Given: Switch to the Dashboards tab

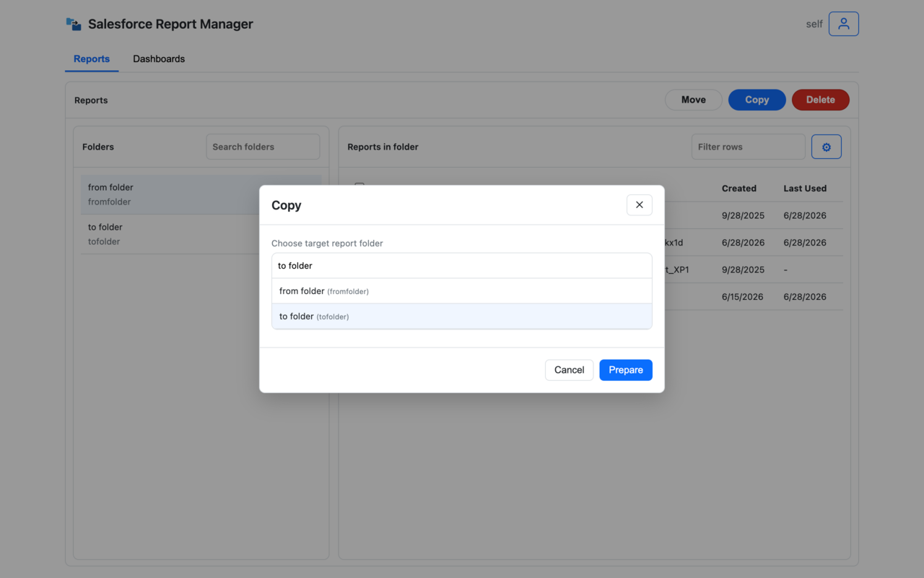Looking at the screenshot, I should point(159,59).
